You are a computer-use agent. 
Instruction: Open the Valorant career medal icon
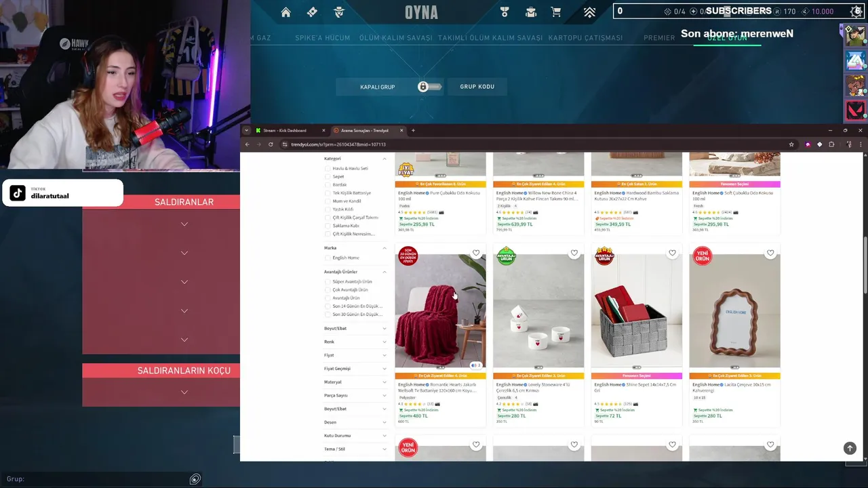[504, 12]
